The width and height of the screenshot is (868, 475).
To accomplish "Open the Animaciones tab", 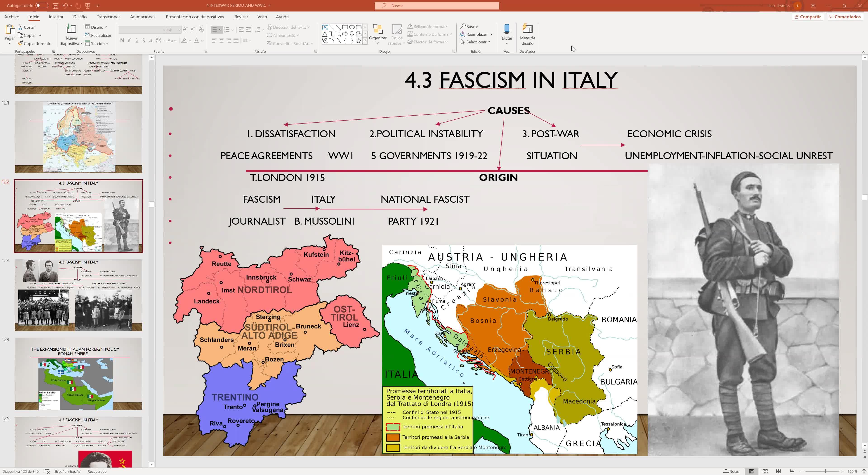I will 143,17.
